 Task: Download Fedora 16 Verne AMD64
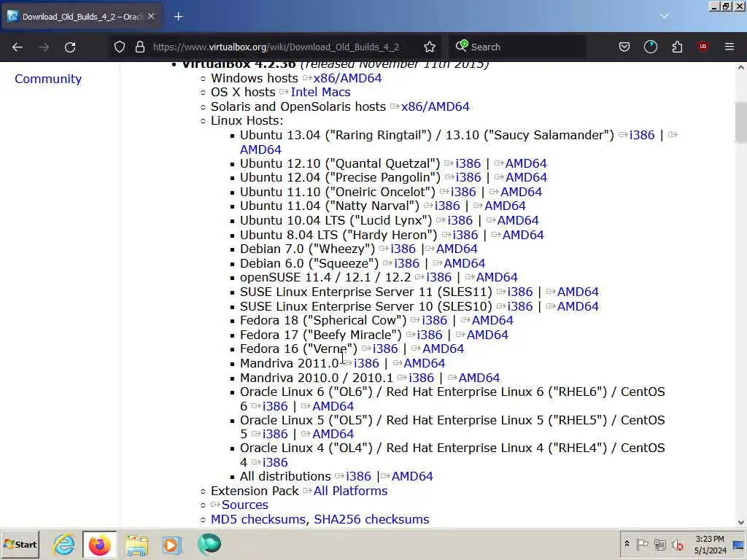[x=443, y=349]
